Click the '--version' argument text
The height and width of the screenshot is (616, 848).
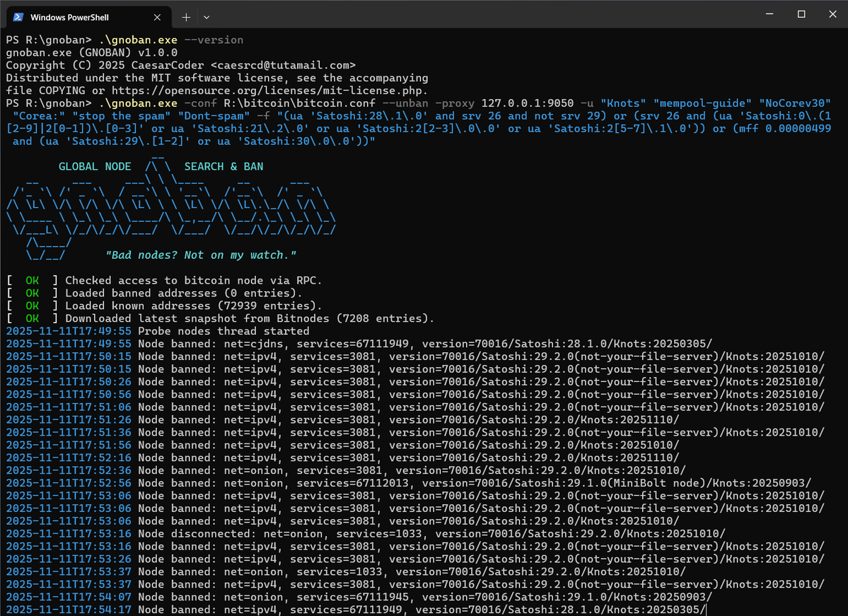[214, 40]
